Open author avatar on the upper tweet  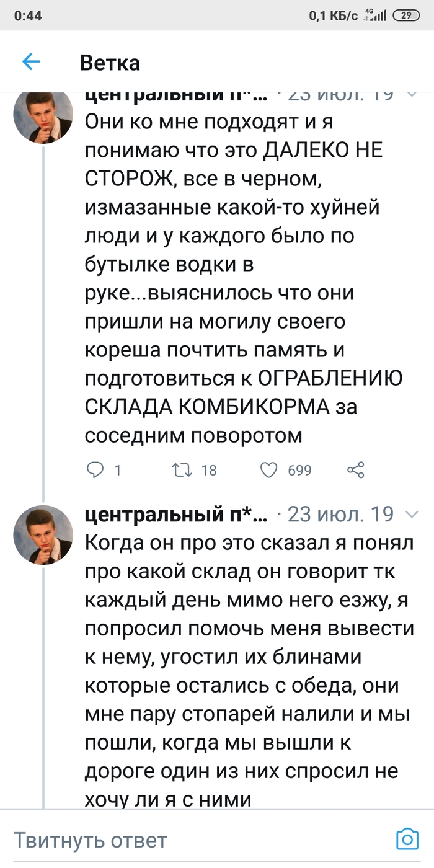43,116
